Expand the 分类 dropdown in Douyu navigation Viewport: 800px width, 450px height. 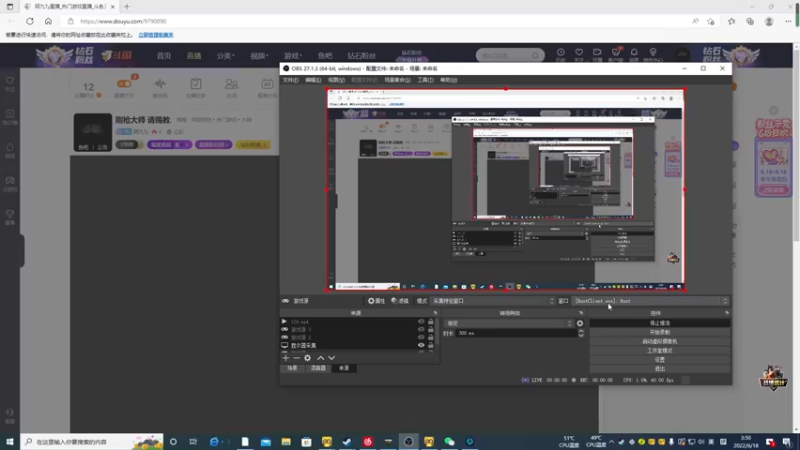225,56
